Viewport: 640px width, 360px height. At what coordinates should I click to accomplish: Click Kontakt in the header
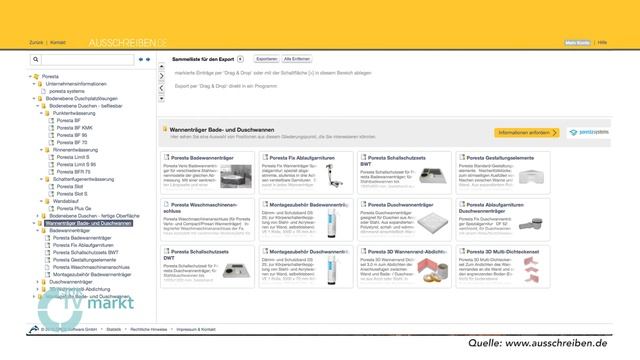click(x=58, y=42)
